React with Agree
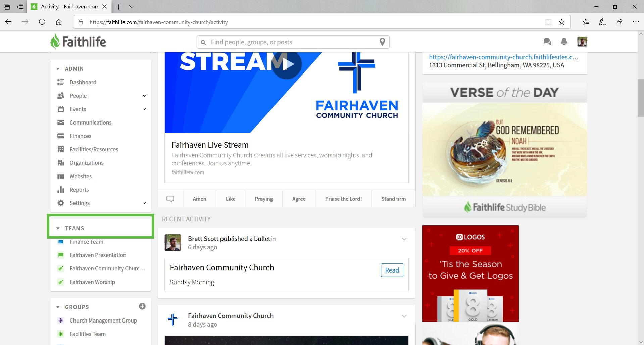 (299, 199)
